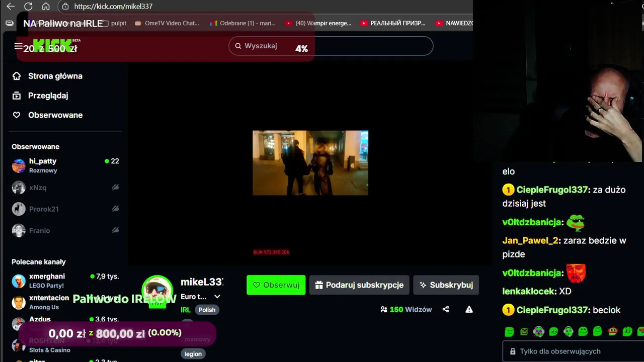Click hi_patty channel avatar
Viewport: 644px width, 362px height.
tap(19, 165)
